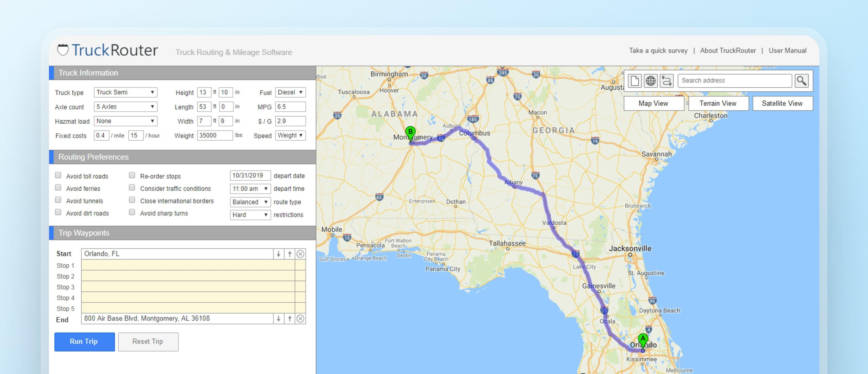Move End waypoint up with arrow icon
The image size is (868, 374).
click(289, 319)
